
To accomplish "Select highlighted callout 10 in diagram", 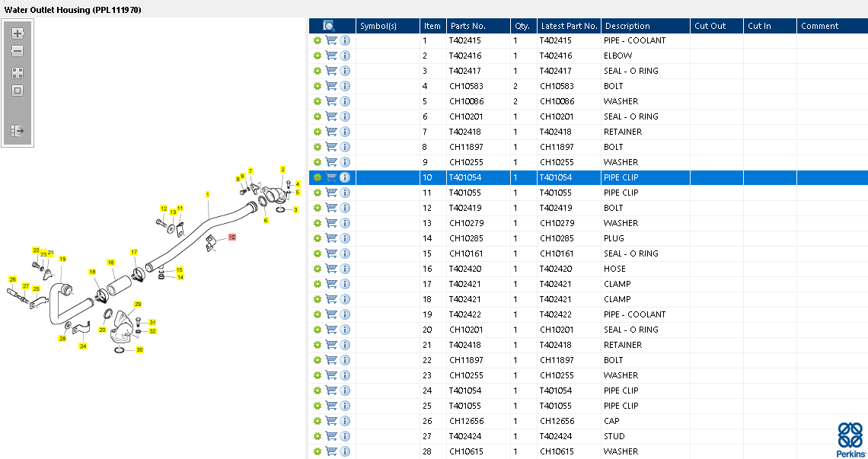I will (232, 237).
